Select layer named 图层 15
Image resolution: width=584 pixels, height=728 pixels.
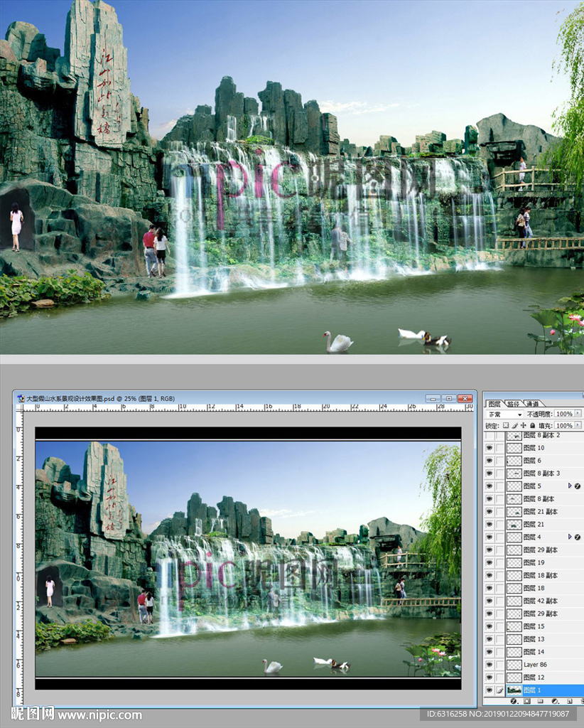(x=534, y=626)
